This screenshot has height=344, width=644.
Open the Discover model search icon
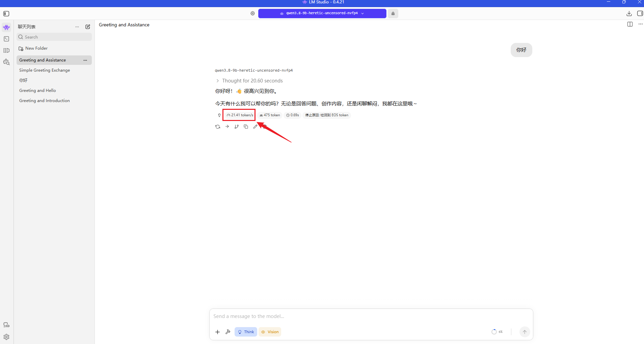pos(6,62)
